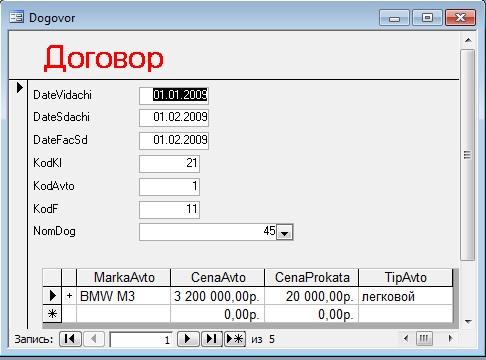Click the CenaProkata column header
This screenshot has width=486, height=360.
pos(312,277)
